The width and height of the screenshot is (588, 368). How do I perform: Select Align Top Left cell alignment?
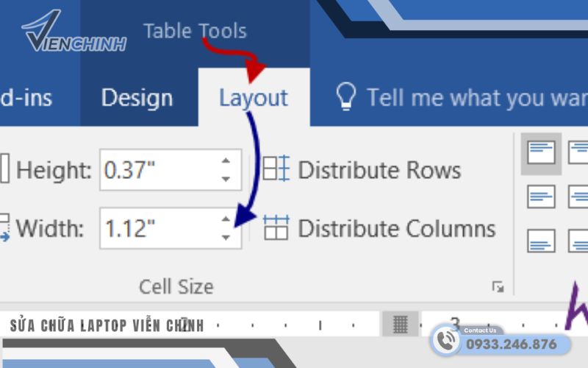(x=541, y=153)
